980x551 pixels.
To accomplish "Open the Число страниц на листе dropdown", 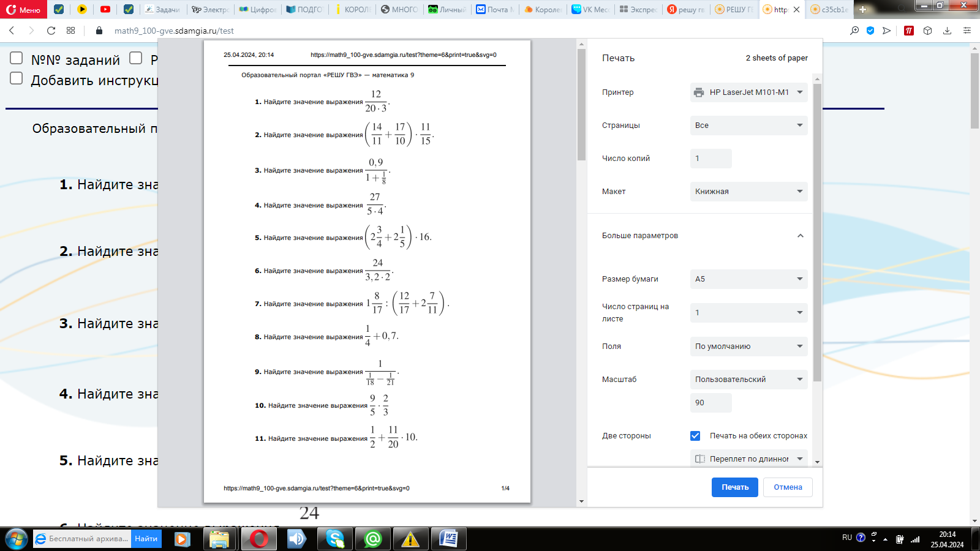I will tap(748, 313).
